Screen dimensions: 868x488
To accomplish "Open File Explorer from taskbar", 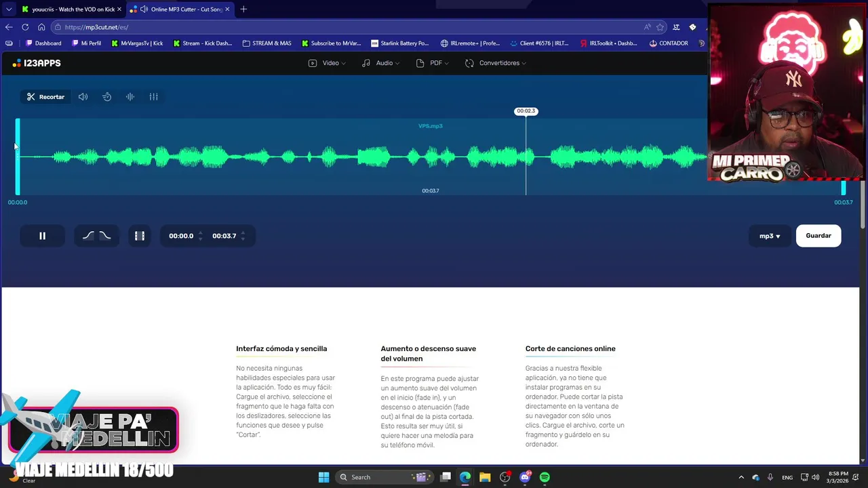I will coord(485,477).
